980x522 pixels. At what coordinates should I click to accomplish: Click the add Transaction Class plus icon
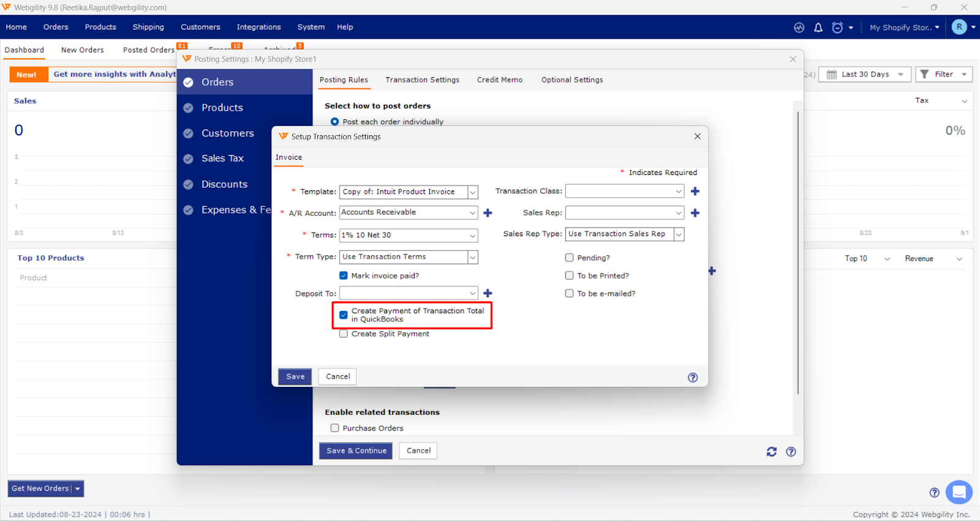pos(695,192)
